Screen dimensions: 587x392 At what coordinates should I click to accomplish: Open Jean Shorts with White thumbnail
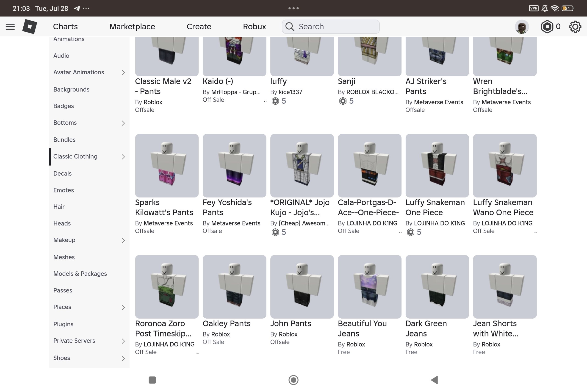(x=505, y=287)
